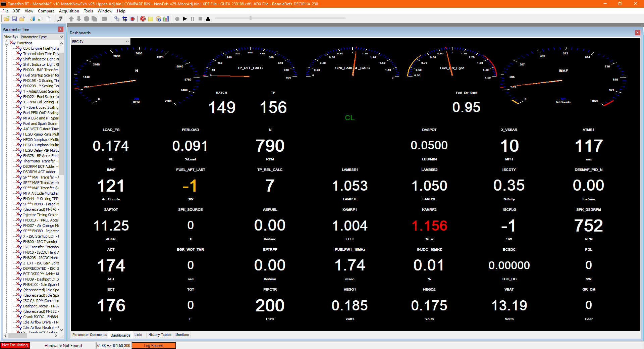The image size is (644, 349).
Task: Open the EEC-IV dashboard selector dropdown
Action: 100,42
